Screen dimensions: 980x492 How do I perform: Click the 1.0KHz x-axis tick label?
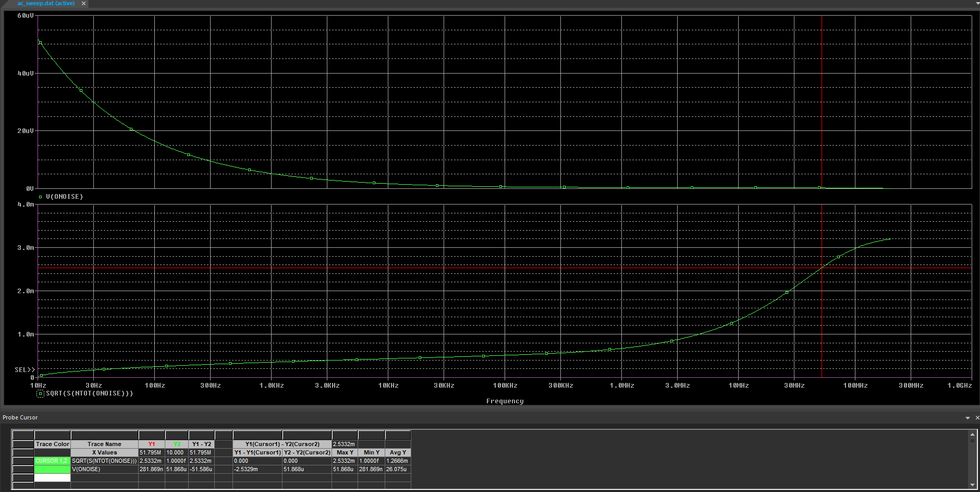coord(272,386)
